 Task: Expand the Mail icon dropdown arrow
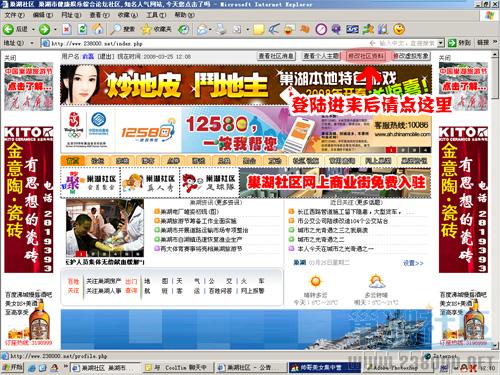pos(210,30)
